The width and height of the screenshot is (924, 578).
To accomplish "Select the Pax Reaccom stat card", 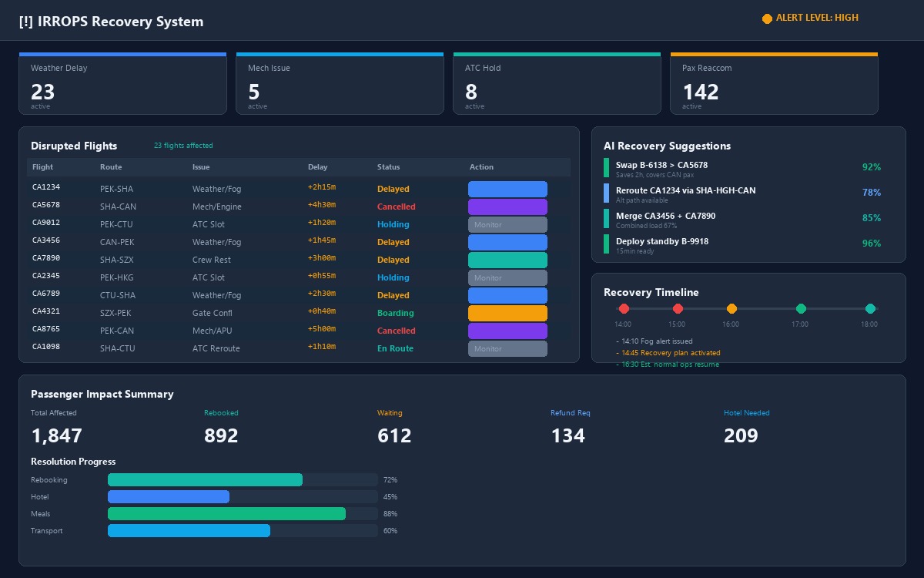I will tap(774, 83).
